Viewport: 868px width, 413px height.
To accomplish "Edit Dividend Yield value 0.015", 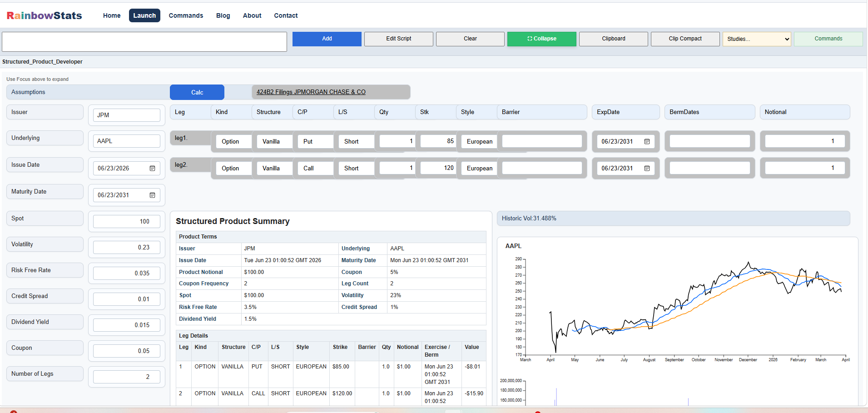I will tap(127, 325).
